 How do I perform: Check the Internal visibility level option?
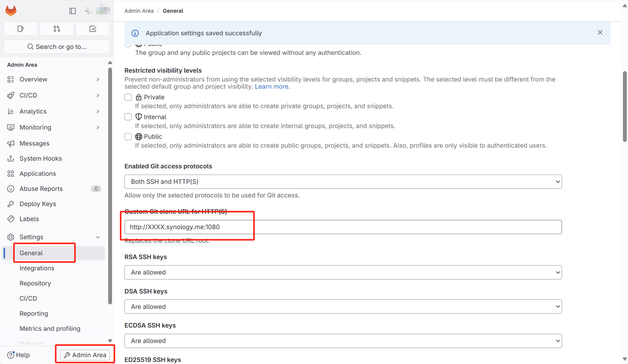pos(128,116)
